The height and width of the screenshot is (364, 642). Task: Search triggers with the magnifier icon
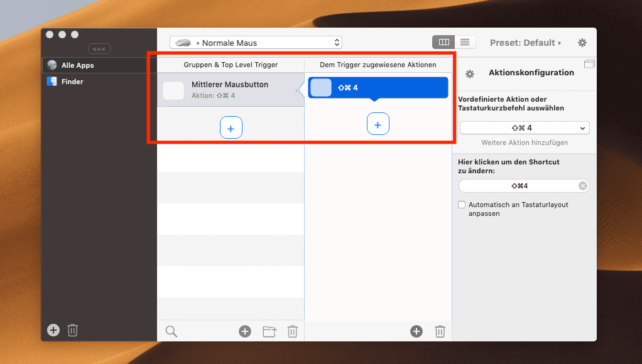171,331
